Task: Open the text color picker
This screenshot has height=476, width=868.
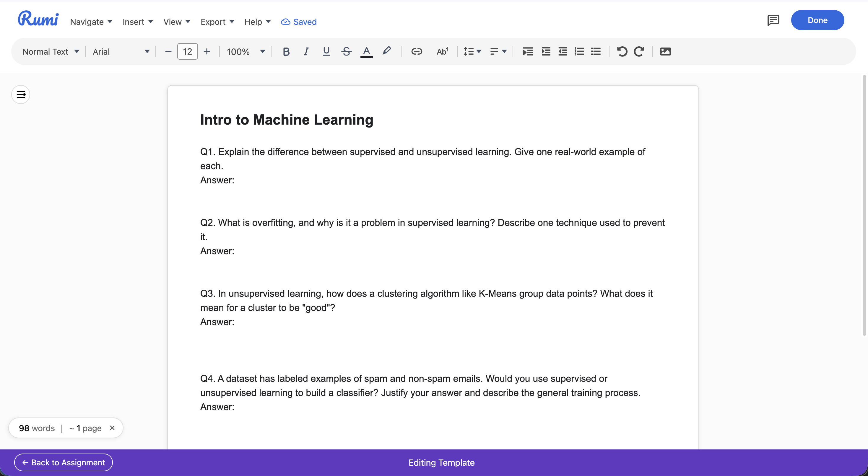Action: pyautogui.click(x=366, y=52)
